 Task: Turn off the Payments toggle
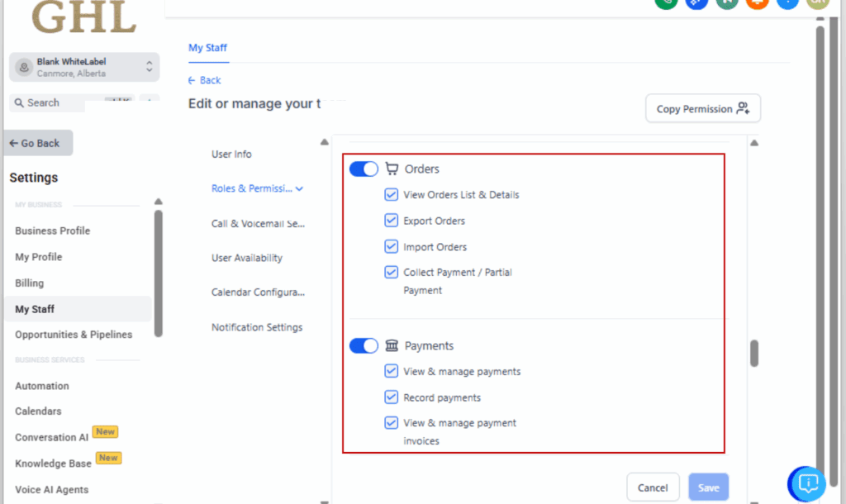pyautogui.click(x=364, y=345)
